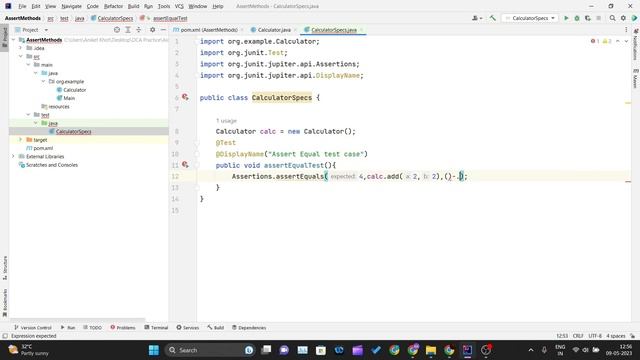Open Terminal tool window
The width and height of the screenshot is (640, 360).
(156, 328)
